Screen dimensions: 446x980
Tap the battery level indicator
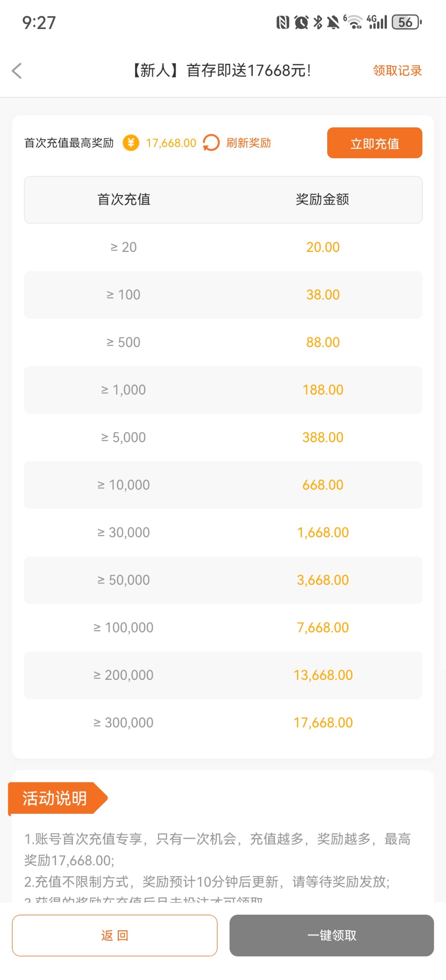pos(406,22)
